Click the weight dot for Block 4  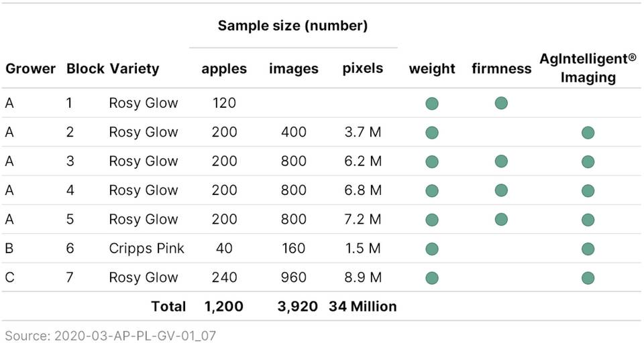[x=432, y=191]
